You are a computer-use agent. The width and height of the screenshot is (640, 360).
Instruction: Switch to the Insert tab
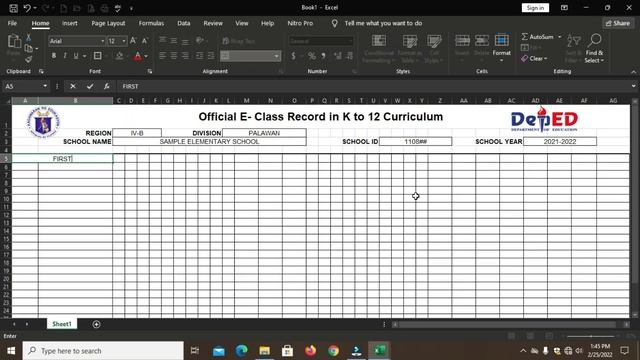coord(69,24)
